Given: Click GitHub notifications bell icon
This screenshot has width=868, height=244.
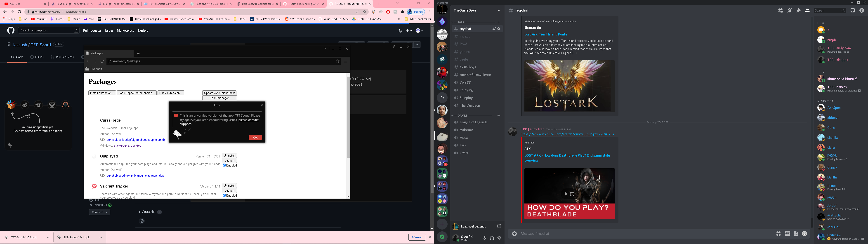Looking at the screenshot, I should tap(400, 31).
